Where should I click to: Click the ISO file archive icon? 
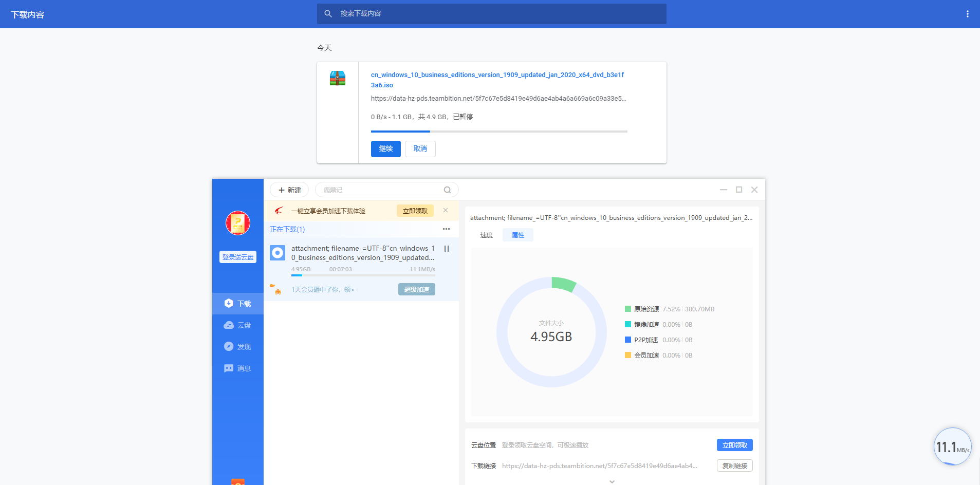click(338, 78)
